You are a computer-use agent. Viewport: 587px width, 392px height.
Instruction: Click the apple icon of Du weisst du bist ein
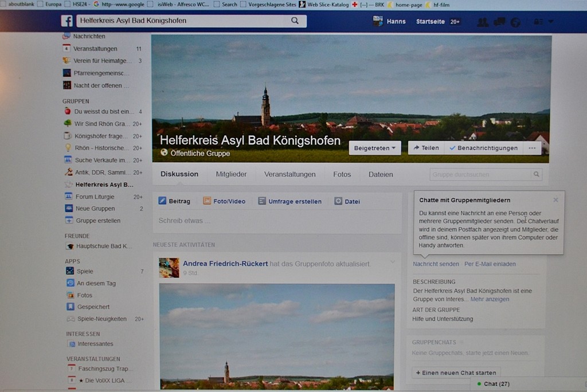point(68,111)
